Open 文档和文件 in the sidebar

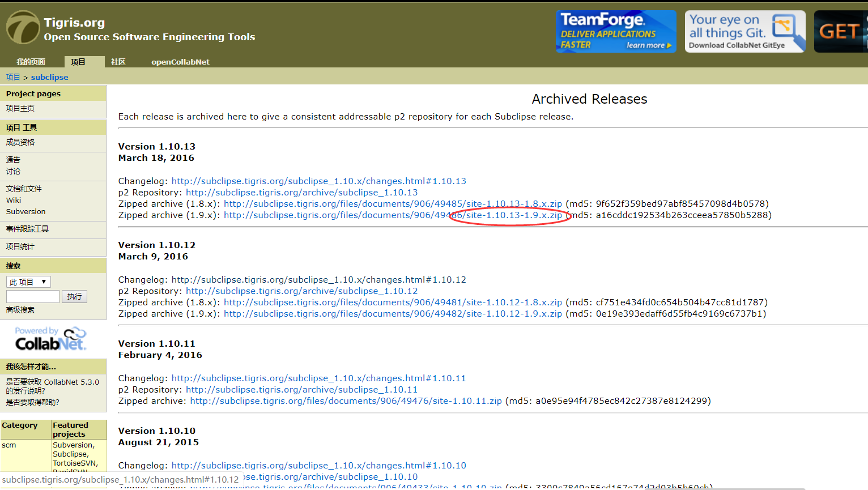click(24, 189)
